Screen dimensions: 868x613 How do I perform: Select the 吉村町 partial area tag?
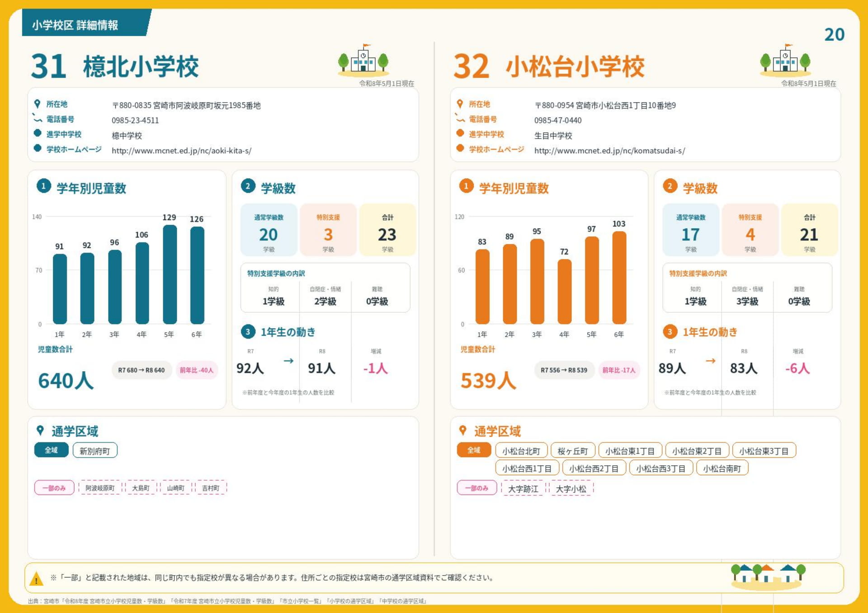pos(211,488)
